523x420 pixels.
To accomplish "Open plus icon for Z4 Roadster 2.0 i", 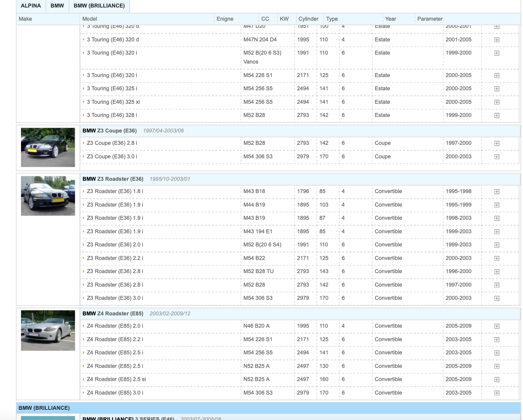I will (x=497, y=326).
